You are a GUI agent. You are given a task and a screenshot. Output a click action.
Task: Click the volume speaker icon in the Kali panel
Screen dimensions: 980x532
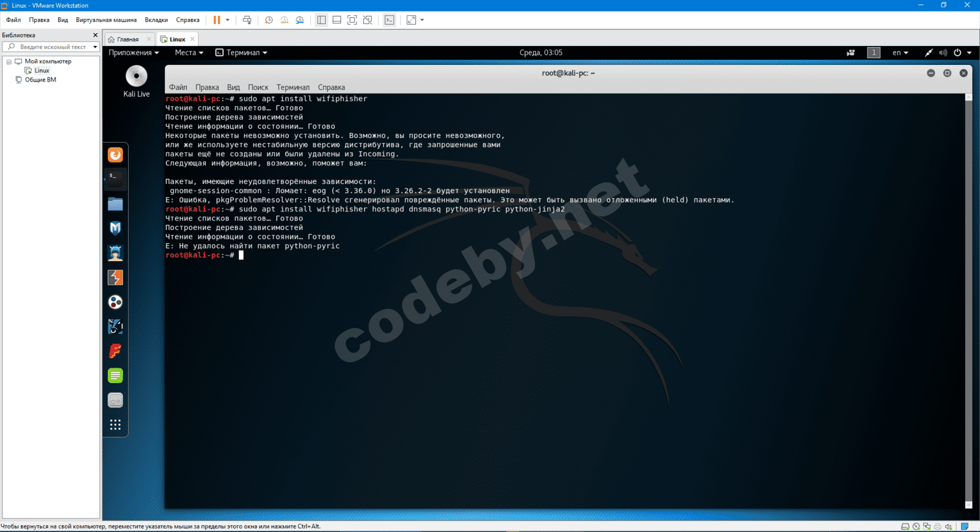943,53
